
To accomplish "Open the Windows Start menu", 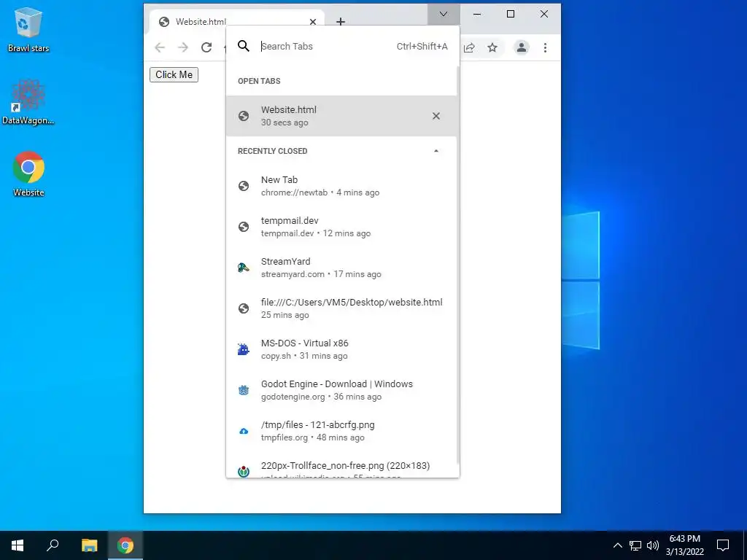I will (x=18, y=545).
